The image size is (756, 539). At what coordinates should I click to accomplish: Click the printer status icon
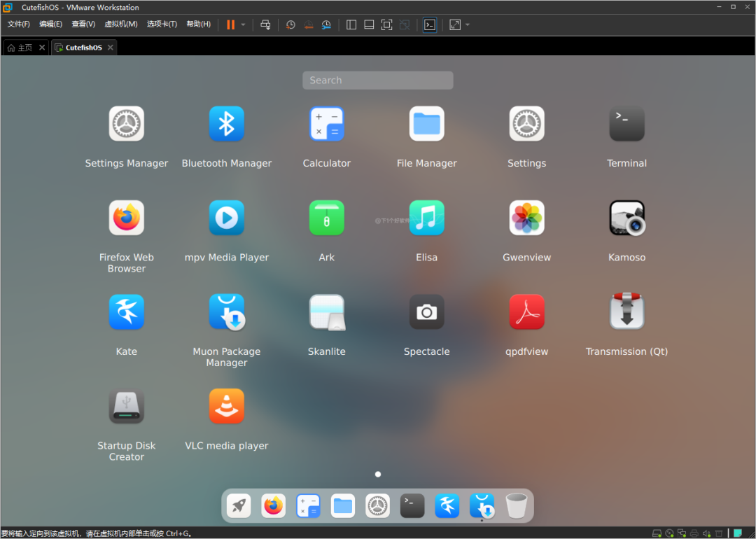(694, 533)
